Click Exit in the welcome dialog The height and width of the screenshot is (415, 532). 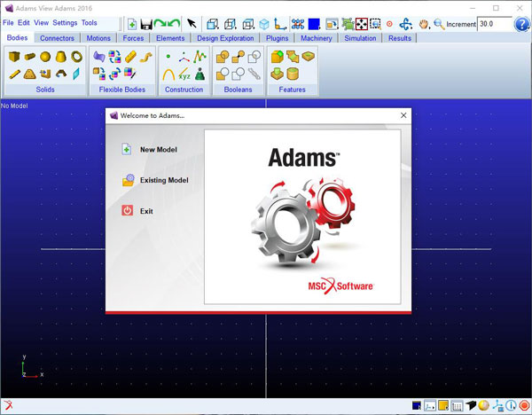[137, 211]
